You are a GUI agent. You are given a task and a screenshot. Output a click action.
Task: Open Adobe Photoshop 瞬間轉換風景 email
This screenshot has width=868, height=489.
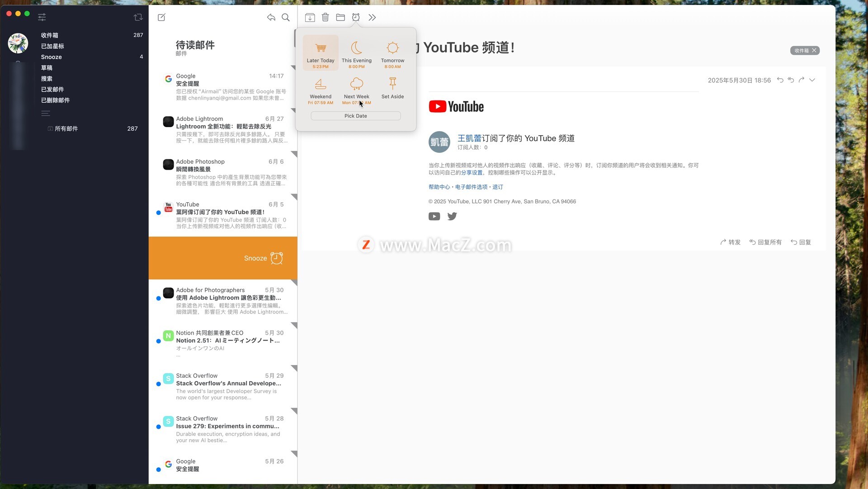[223, 173]
